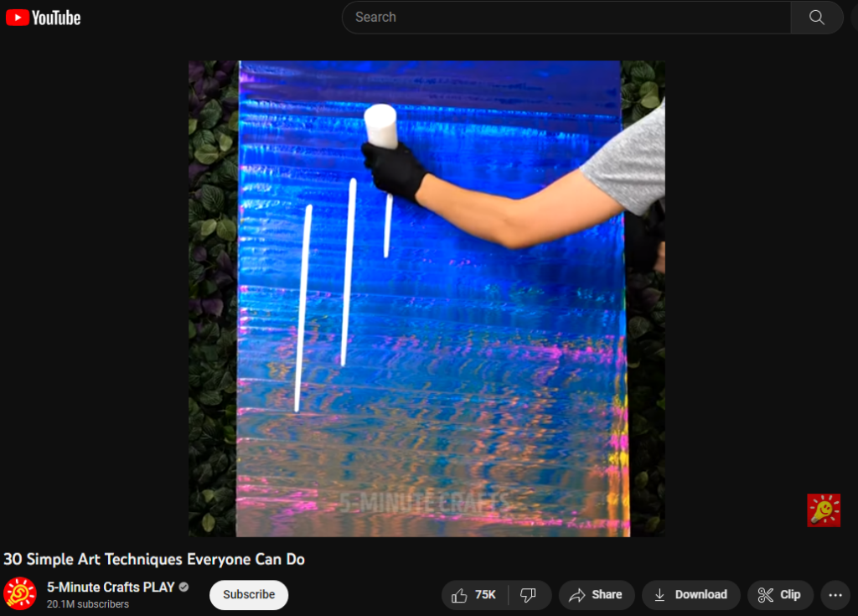
Task: Click the video title text
Action: [154, 559]
